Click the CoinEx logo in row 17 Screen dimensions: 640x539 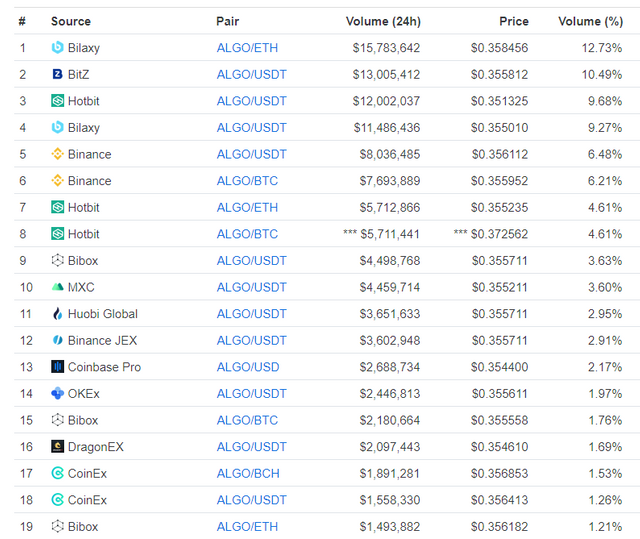(58, 473)
